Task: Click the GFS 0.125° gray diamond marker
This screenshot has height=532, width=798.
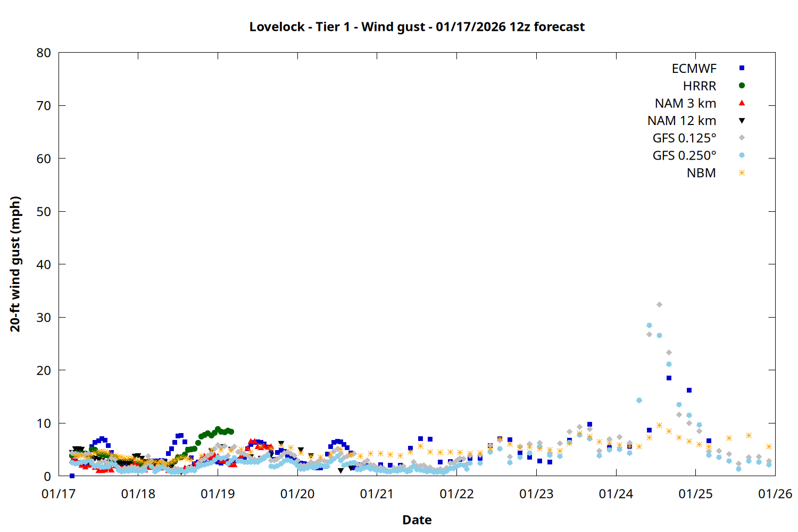Action: click(x=742, y=138)
